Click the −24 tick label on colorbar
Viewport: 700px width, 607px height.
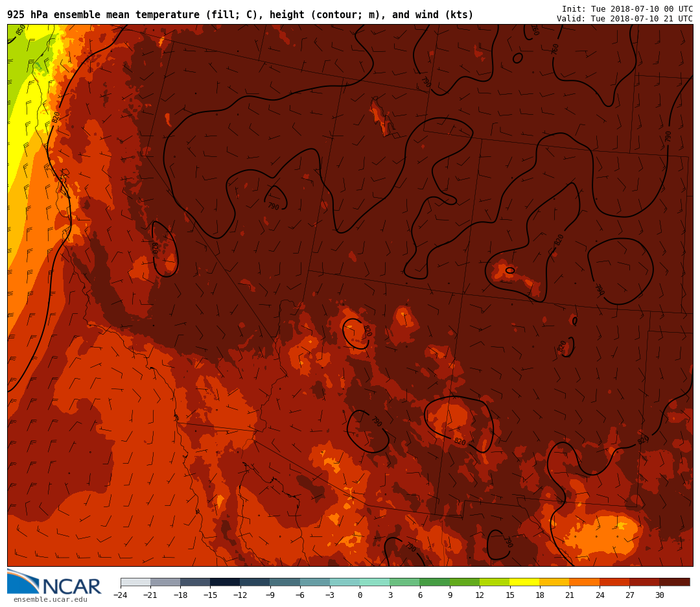[x=120, y=595]
